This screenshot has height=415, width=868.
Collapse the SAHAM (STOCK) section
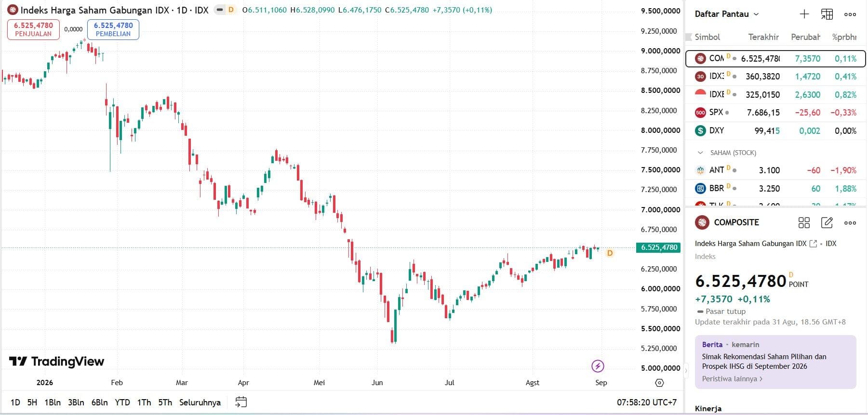click(x=700, y=153)
